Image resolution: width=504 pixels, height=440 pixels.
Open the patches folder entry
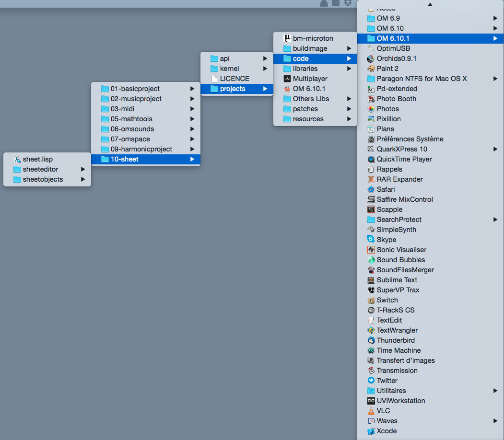click(315, 109)
